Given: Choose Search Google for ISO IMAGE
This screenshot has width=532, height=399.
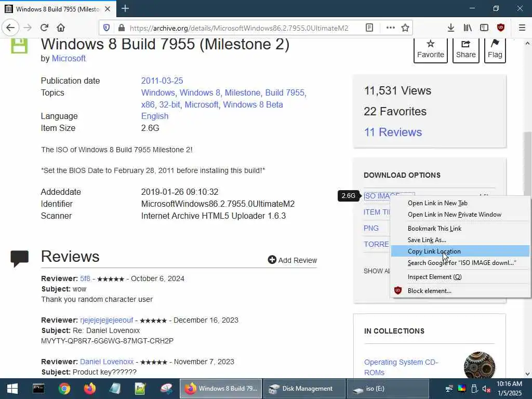Looking at the screenshot, I should (x=461, y=262).
